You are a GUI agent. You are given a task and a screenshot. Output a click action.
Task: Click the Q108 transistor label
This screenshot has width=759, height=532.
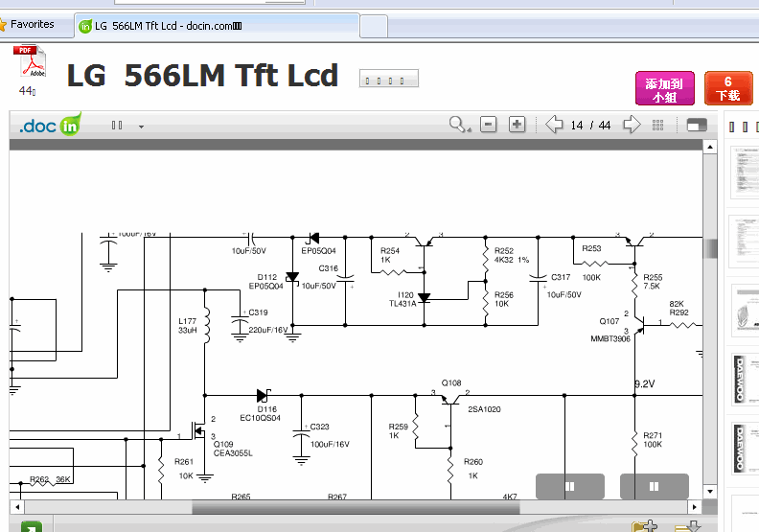[x=451, y=382]
